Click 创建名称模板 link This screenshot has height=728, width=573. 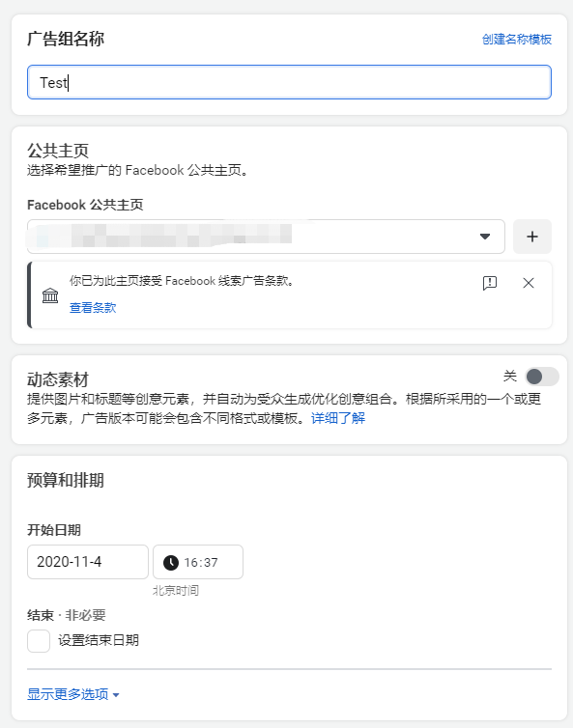click(516, 39)
